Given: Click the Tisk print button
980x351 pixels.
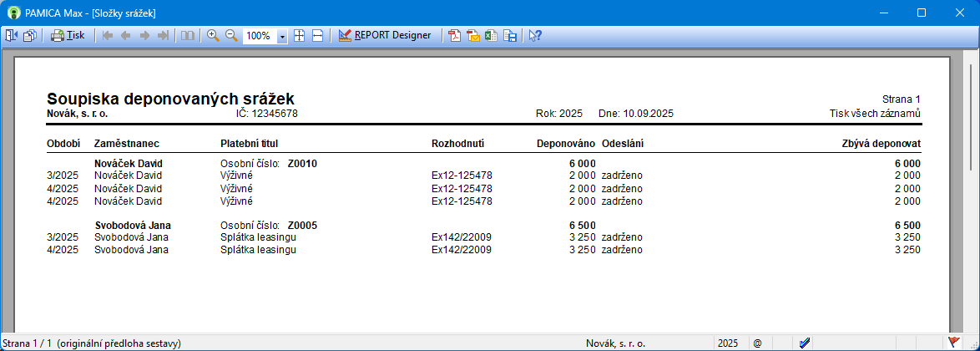Looking at the screenshot, I should pyautogui.click(x=68, y=36).
